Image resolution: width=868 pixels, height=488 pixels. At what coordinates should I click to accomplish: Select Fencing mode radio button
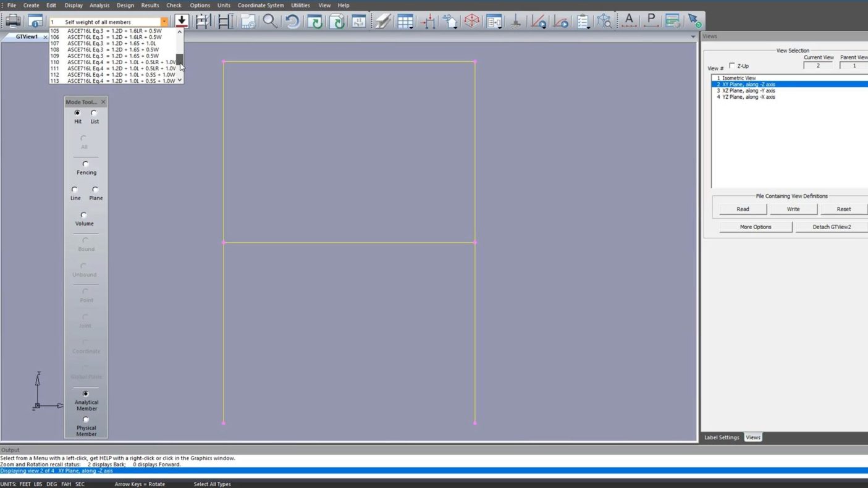tap(86, 164)
